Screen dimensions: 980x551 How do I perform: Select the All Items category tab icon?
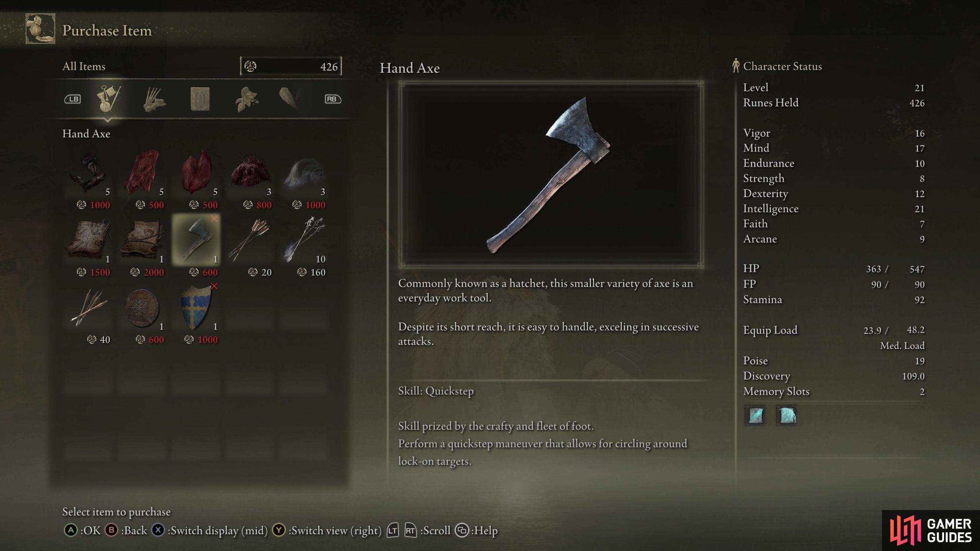tap(108, 99)
